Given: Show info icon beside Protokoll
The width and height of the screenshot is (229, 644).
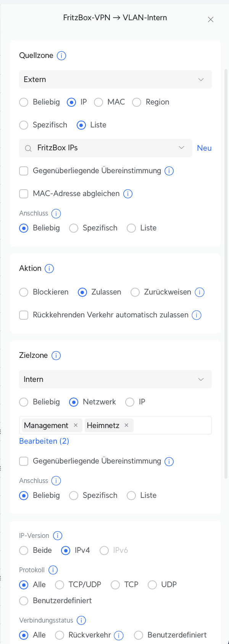Looking at the screenshot, I should coord(53,570).
